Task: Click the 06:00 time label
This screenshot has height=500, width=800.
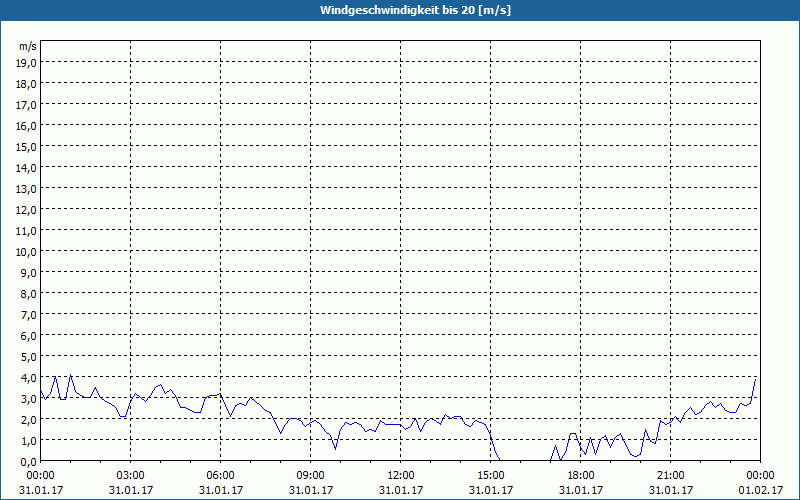Action: 220,476
